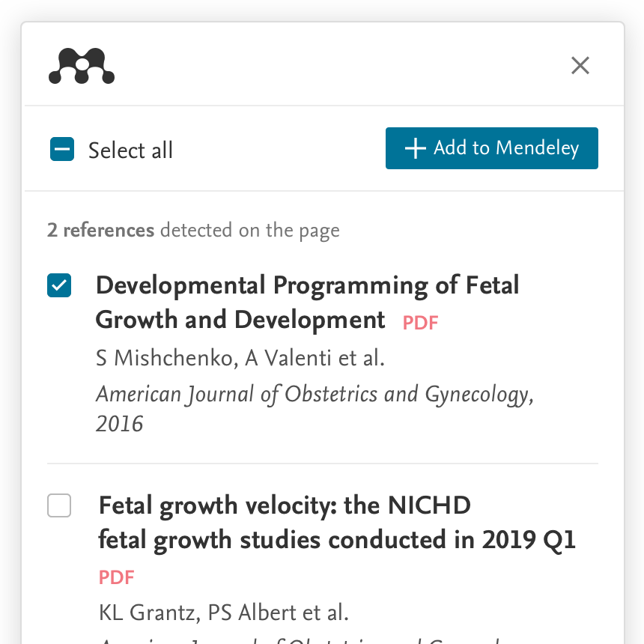Viewport: 644px width, 644px height.
Task: Click the Select all label text
Action: [x=130, y=150]
